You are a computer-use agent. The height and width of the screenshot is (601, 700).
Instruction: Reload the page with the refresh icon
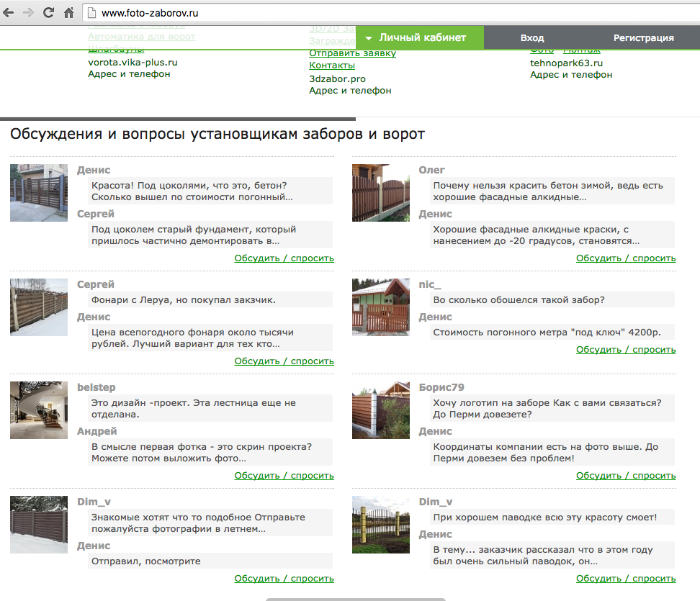tap(49, 13)
